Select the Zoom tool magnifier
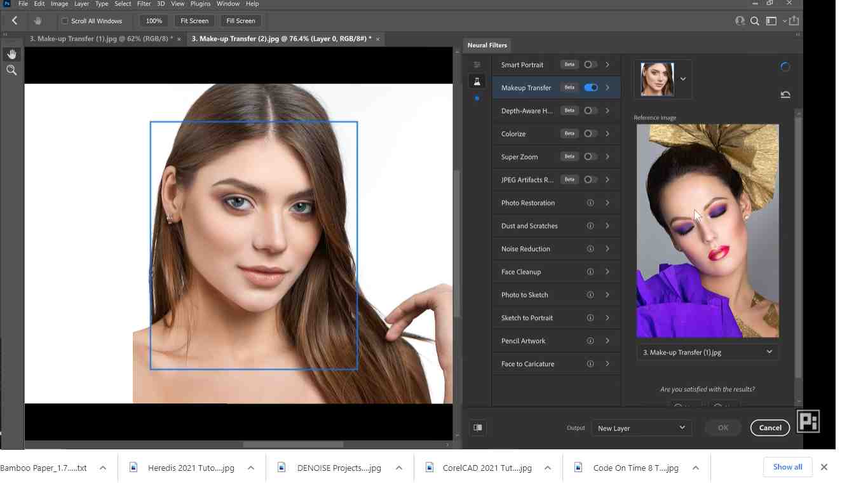 [x=11, y=71]
